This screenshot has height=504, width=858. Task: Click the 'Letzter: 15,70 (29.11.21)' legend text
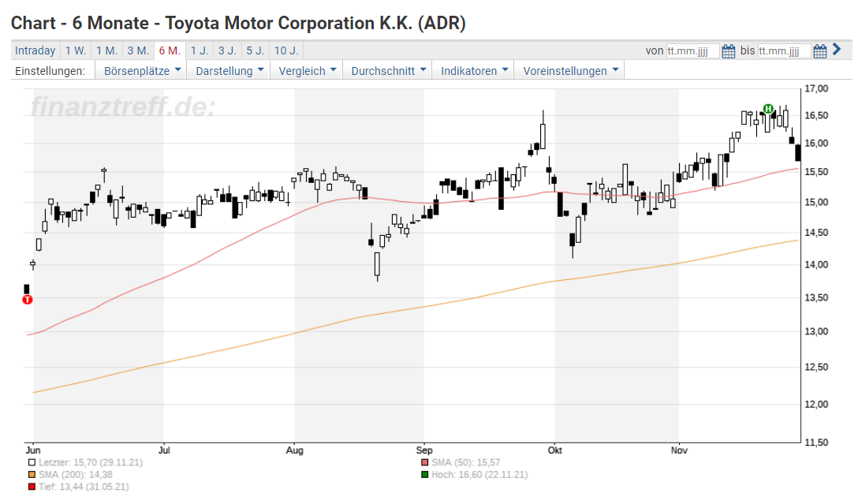(x=90, y=462)
